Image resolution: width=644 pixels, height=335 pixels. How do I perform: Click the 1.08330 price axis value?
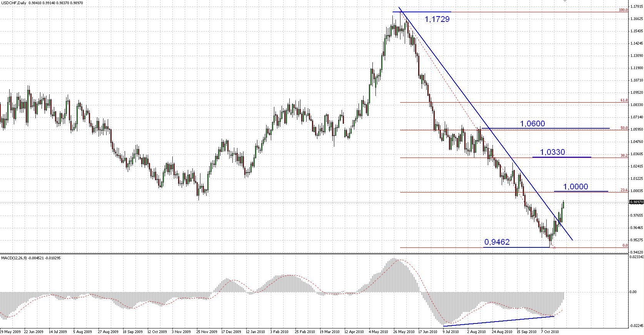[637, 104]
